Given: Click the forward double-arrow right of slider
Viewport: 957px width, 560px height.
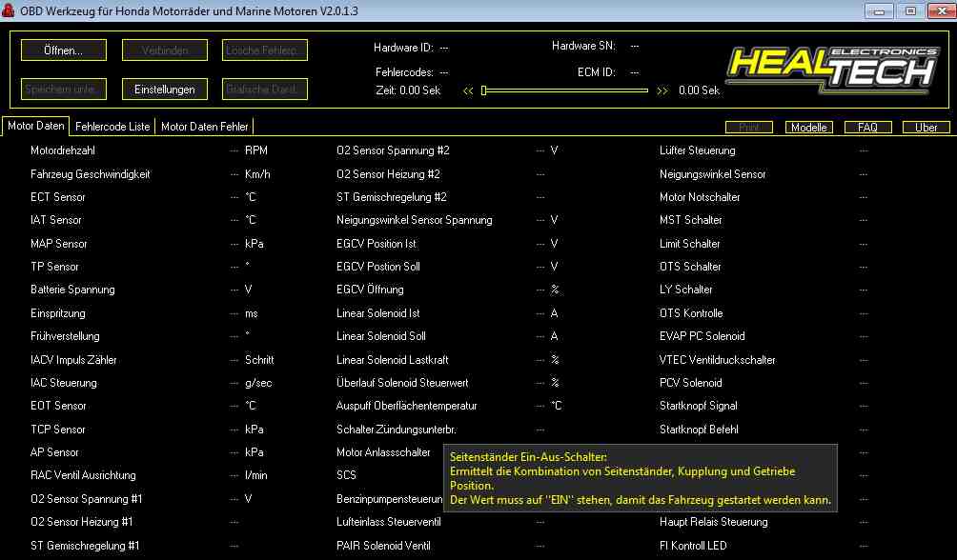Looking at the screenshot, I should click(662, 91).
